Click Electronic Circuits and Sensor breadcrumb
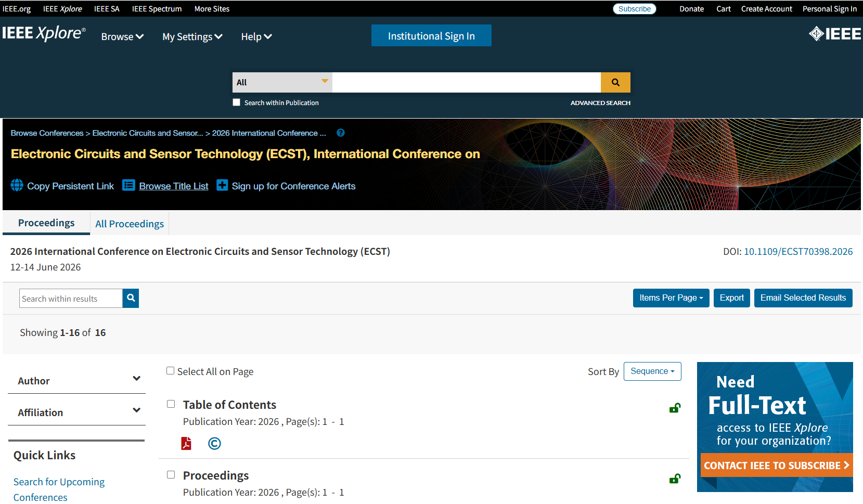 148,133
